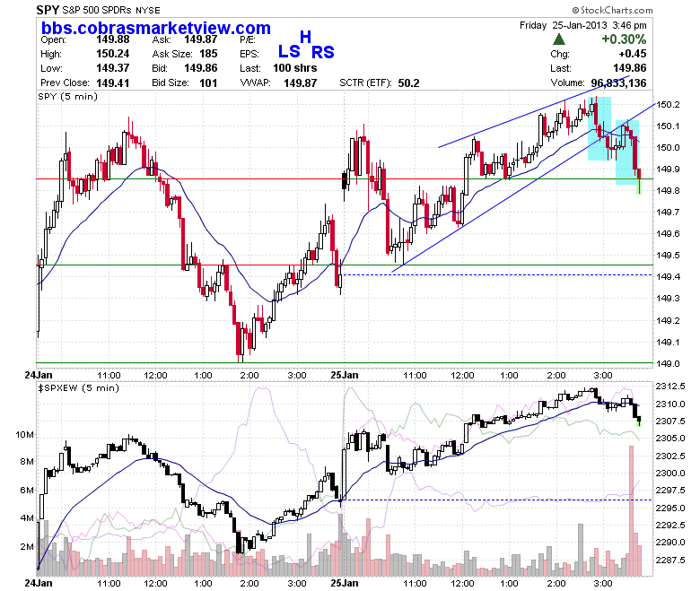
Task: Click the +0.30% percent change
Action: 624,39
